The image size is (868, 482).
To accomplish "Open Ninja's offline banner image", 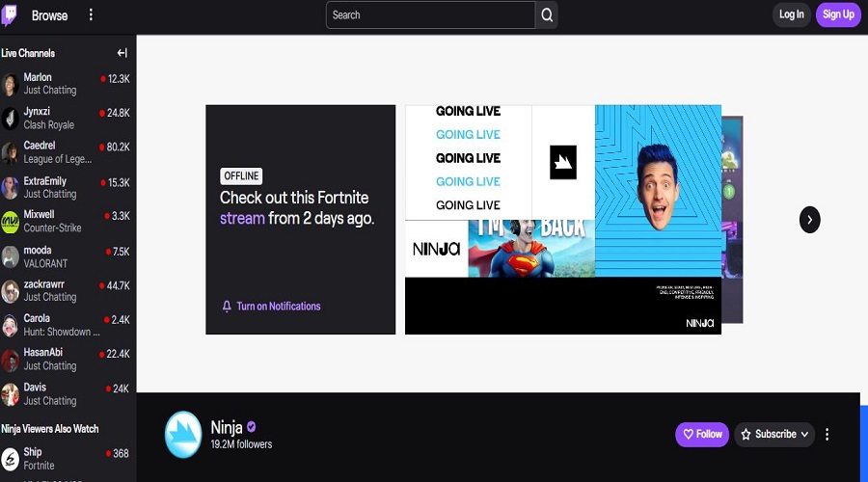I will [x=563, y=219].
